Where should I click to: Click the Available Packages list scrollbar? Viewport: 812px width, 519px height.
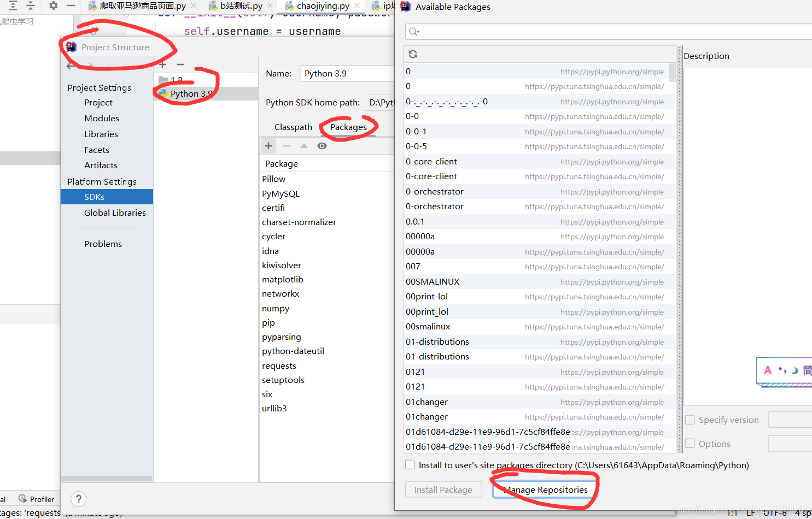click(672, 72)
